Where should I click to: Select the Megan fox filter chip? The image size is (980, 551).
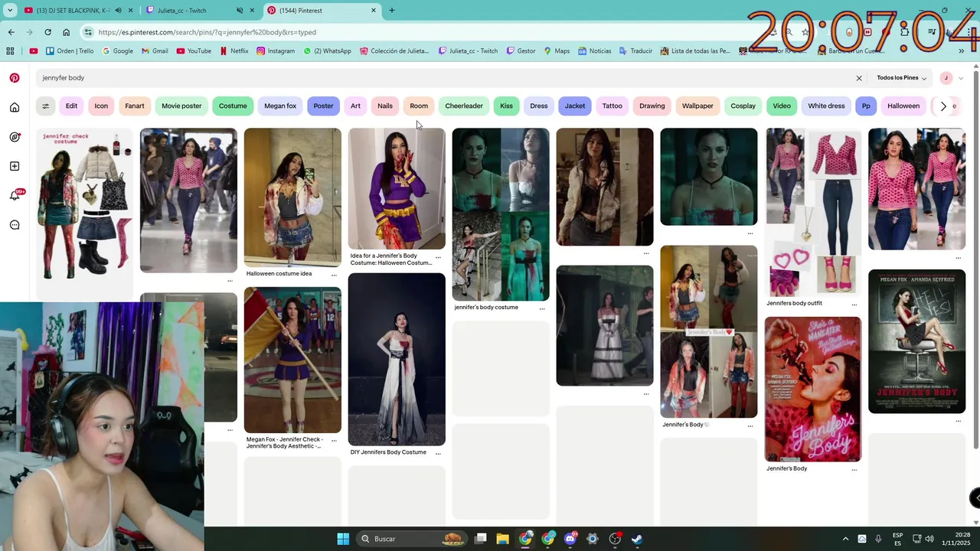(x=280, y=106)
